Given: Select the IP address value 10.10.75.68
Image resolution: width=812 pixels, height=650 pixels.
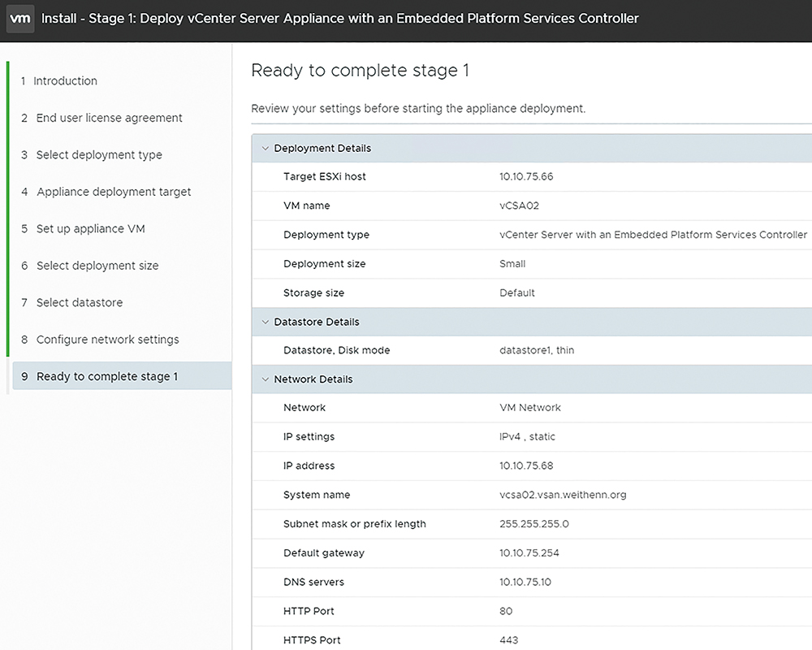Looking at the screenshot, I should 526,466.
